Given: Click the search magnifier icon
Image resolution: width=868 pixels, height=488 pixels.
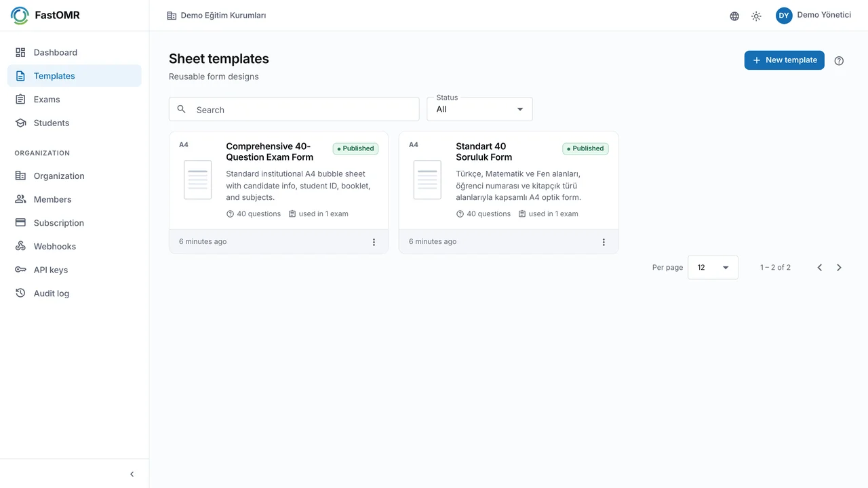Looking at the screenshot, I should pos(181,109).
